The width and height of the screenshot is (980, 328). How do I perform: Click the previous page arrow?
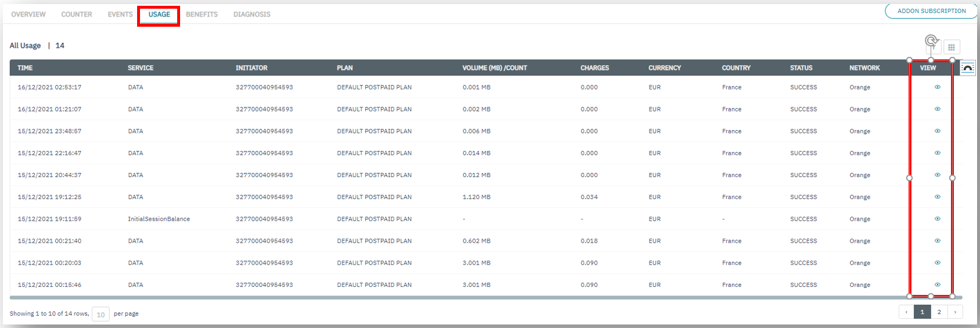906,312
